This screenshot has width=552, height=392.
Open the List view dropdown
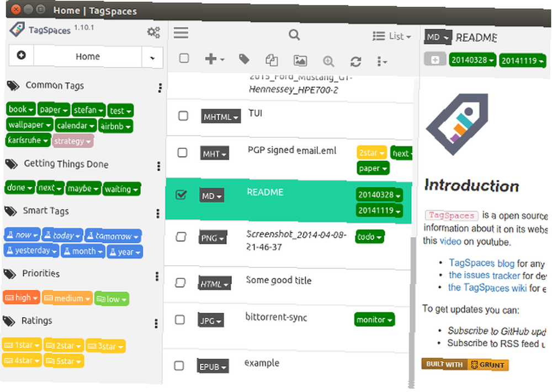click(x=392, y=36)
